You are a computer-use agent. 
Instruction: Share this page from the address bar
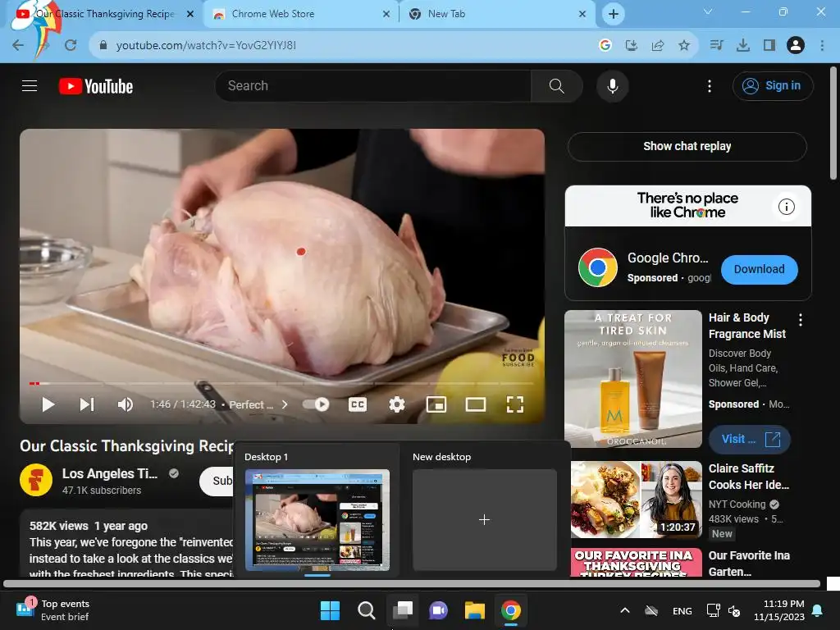[658, 45]
